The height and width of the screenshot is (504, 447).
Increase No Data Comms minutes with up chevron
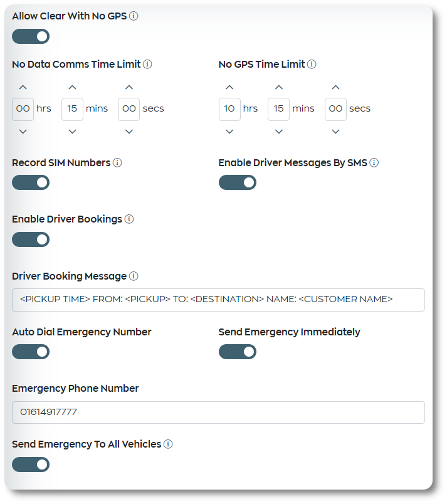[72, 87]
